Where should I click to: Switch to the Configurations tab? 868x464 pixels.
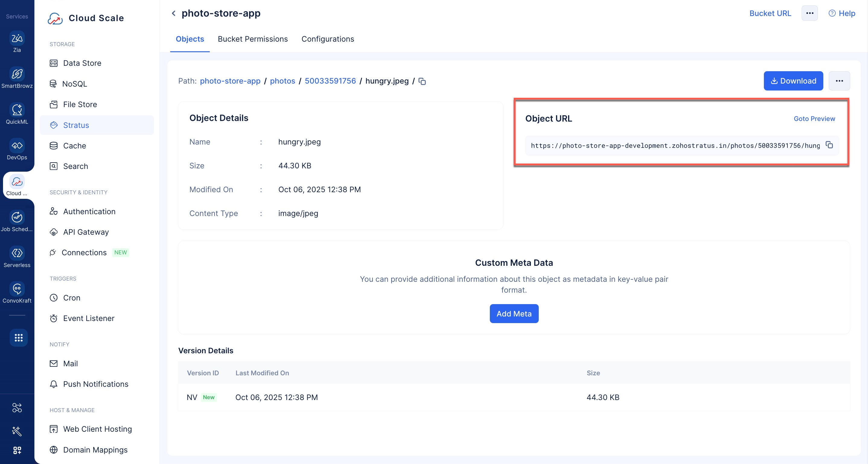[x=327, y=39]
